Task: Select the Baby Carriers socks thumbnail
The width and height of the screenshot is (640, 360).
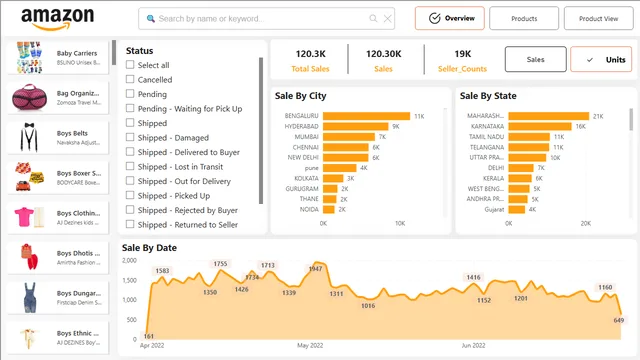Action: (x=29, y=58)
